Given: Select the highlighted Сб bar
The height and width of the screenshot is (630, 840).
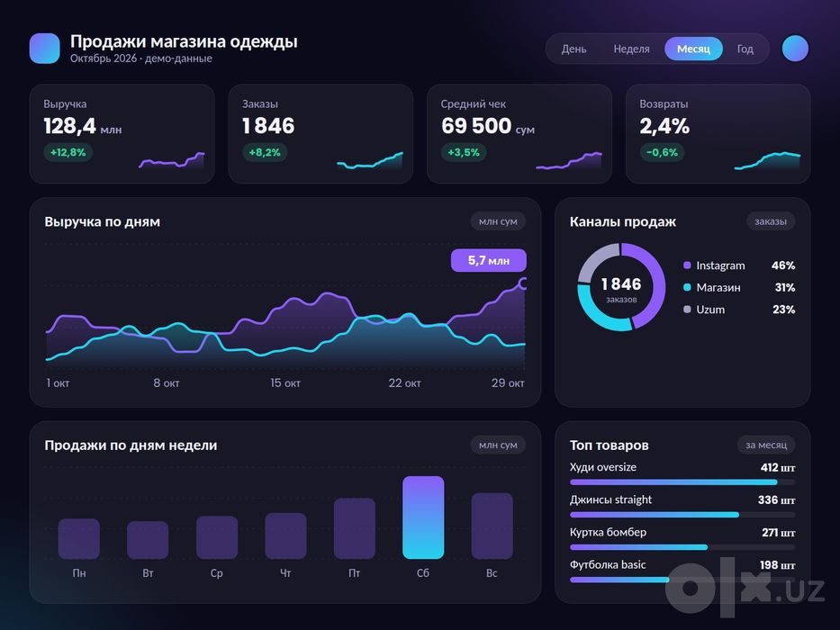Looking at the screenshot, I should click(423, 517).
